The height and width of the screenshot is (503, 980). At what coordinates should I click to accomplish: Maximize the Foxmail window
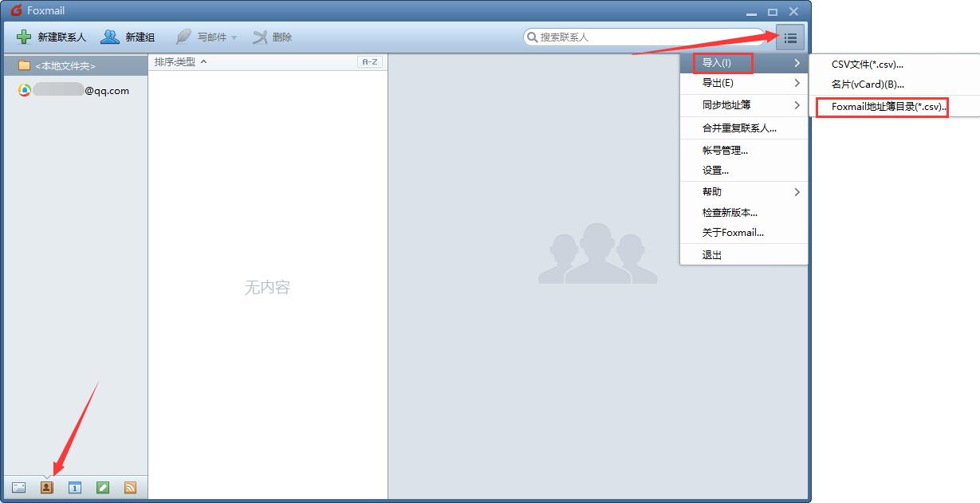tap(772, 12)
